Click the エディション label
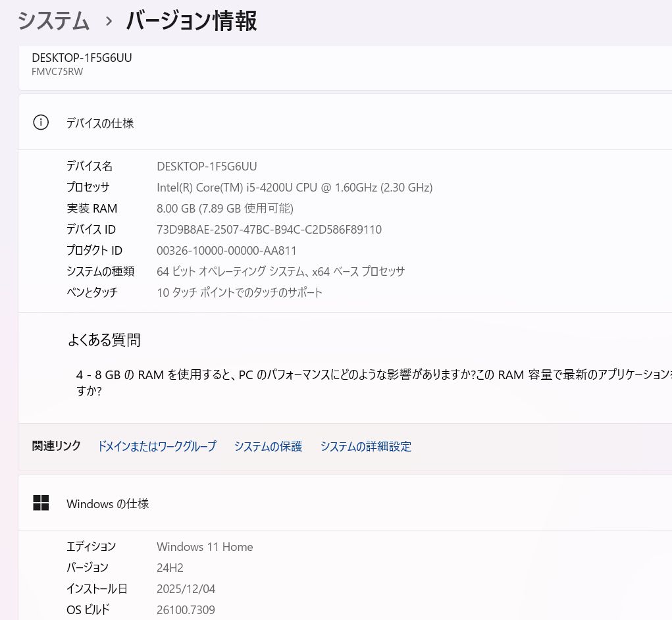 pos(91,546)
